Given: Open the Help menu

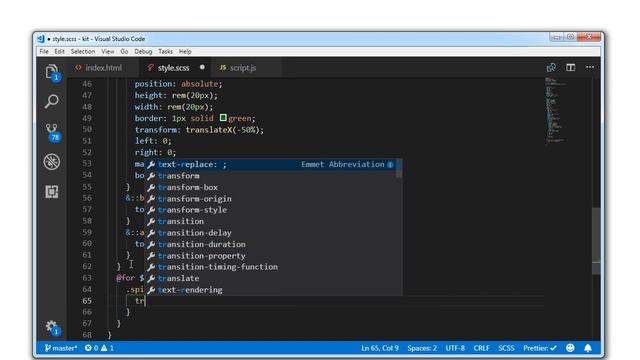Looking at the screenshot, I should pos(185,51).
